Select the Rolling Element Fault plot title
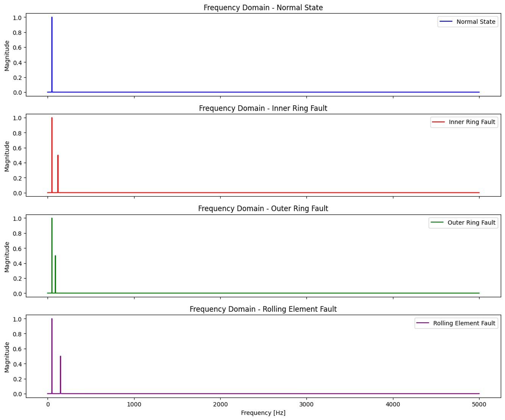The height and width of the screenshot is (420, 505). point(263,309)
